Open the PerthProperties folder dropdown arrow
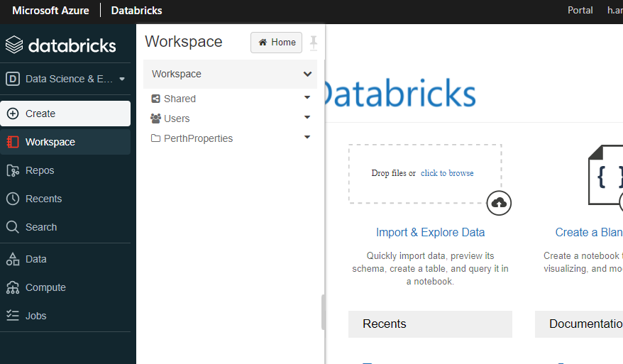 pyautogui.click(x=307, y=137)
